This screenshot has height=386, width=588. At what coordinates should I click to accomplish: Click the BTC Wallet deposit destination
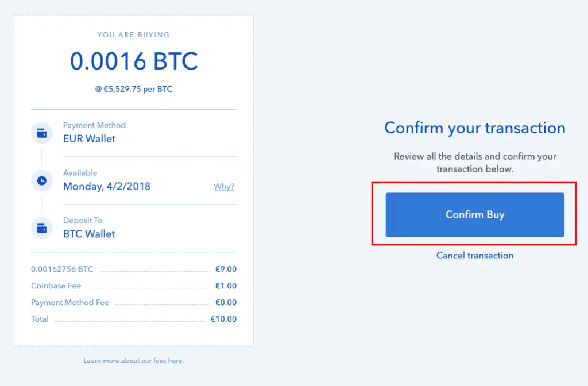[89, 234]
